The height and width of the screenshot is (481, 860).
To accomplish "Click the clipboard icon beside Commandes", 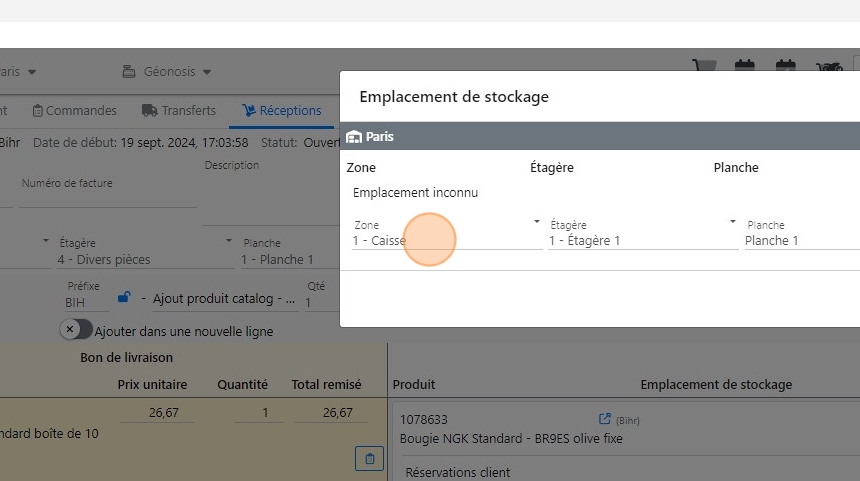I will (38, 111).
